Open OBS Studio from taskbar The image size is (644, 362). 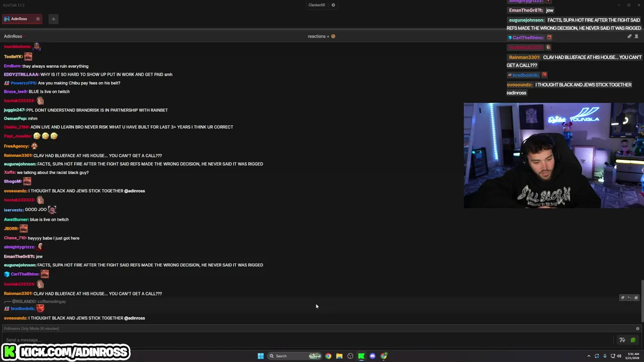click(x=350, y=356)
